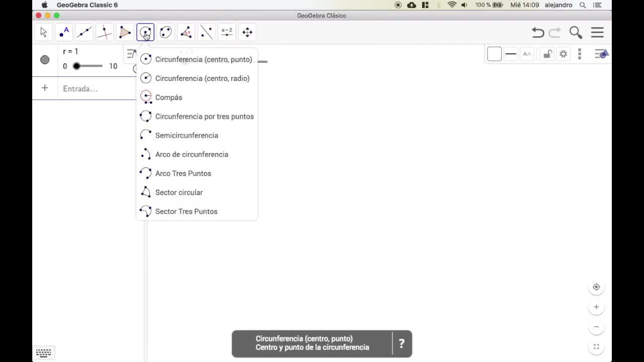Choose Circunferencia (centro, radio)
The height and width of the screenshot is (362, 644).
(197, 78)
